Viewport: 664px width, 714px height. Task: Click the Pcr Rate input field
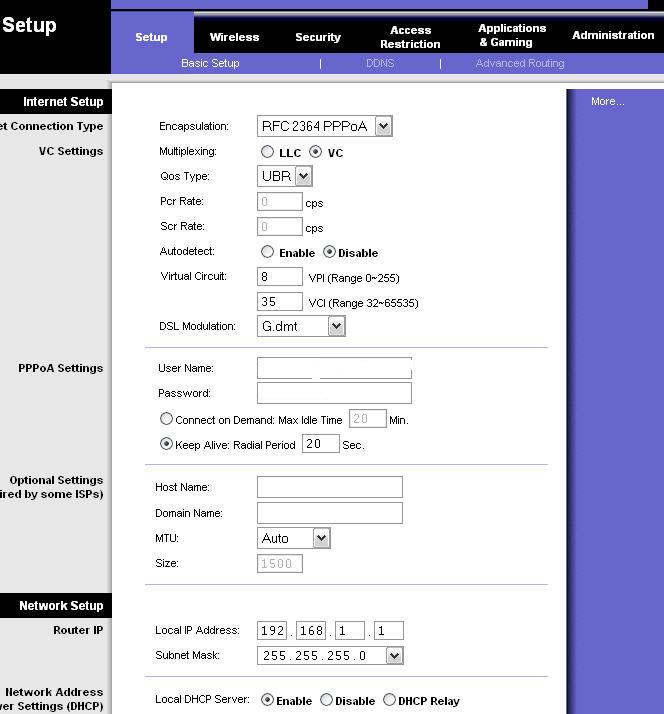[280, 201]
